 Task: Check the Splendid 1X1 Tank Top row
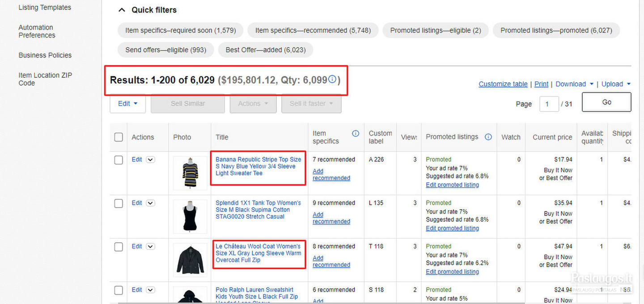(119, 203)
